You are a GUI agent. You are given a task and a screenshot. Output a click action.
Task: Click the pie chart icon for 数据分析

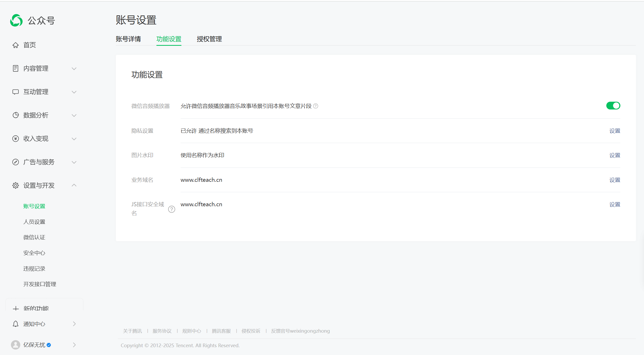[x=16, y=115]
